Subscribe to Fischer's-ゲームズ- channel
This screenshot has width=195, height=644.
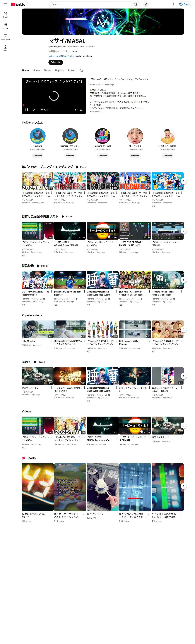[103, 156]
